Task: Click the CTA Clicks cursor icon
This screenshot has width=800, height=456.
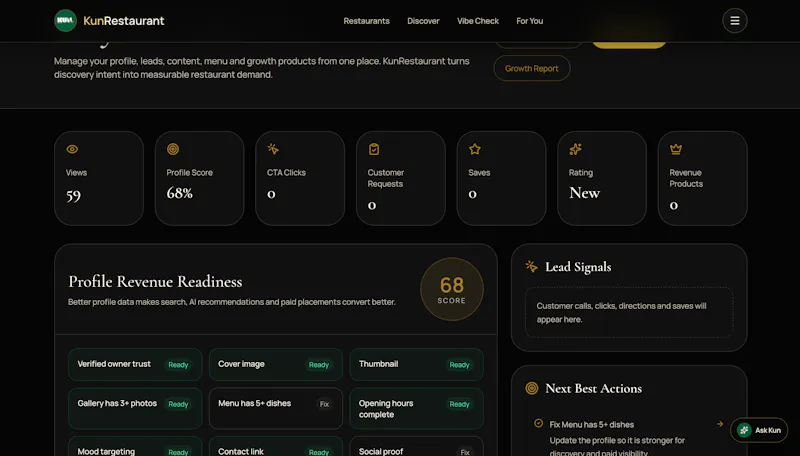Action: (273, 149)
